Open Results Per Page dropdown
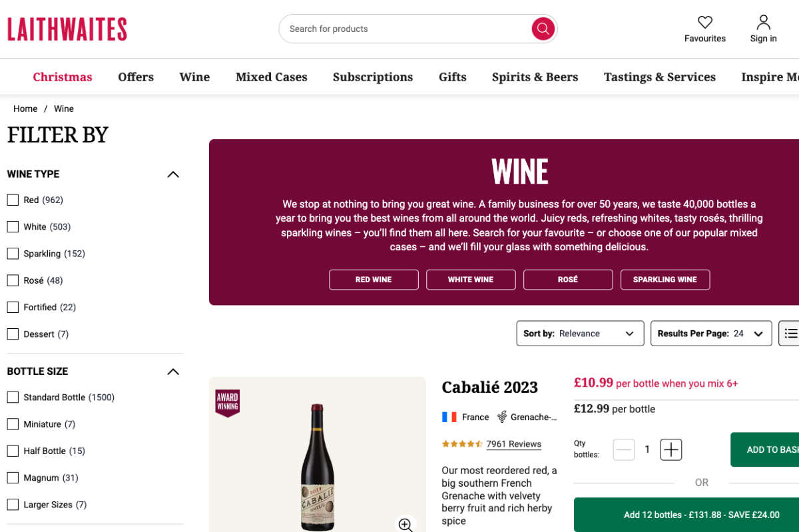Viewport: 799px width, 532px height. tap(710, 334)
